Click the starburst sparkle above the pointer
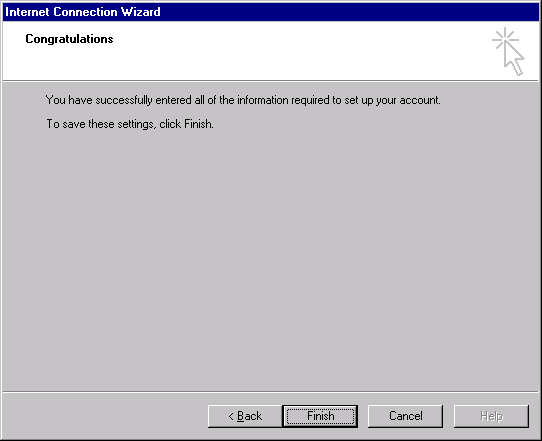The width and height of the screenshot is (542, 441). [505, 39]
